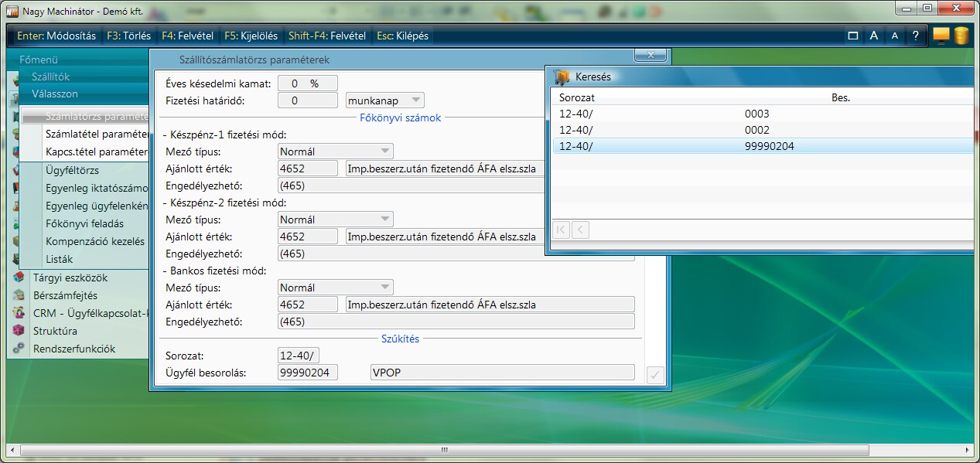
Task: Open Egyenleg ügyfelenként menu entry
Action: pos(96,206)
